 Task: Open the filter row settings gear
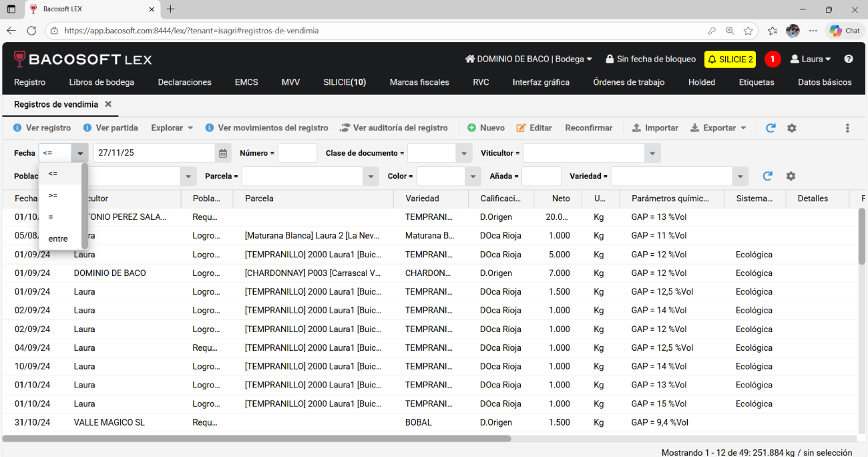791,176
